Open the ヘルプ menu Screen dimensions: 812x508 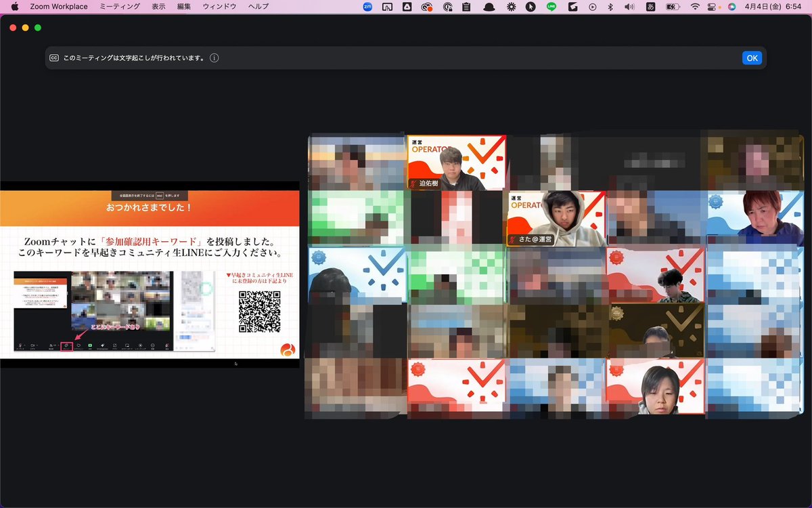(x=258, y=7)
